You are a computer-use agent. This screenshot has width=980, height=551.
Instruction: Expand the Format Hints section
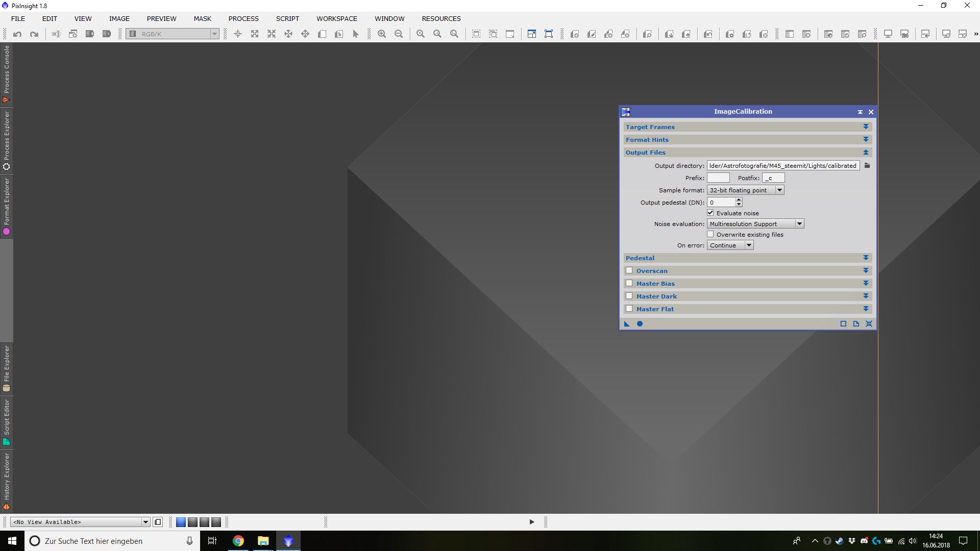(x=866, y=139)
